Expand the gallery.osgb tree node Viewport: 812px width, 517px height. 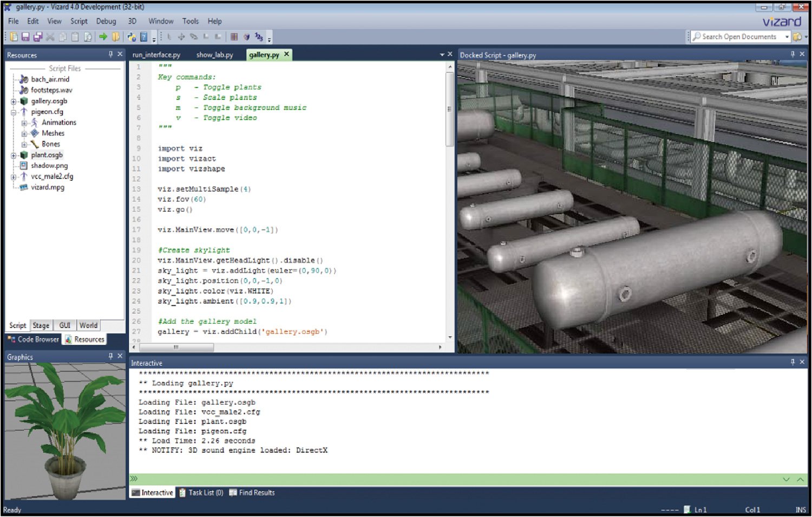click(14, 101)
